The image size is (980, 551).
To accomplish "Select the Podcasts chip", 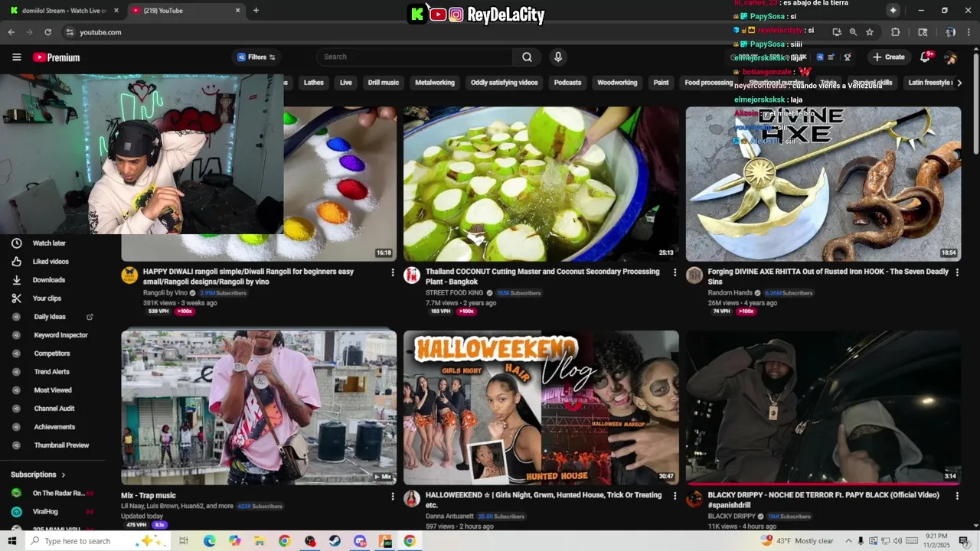I will (x=568, y=83).
